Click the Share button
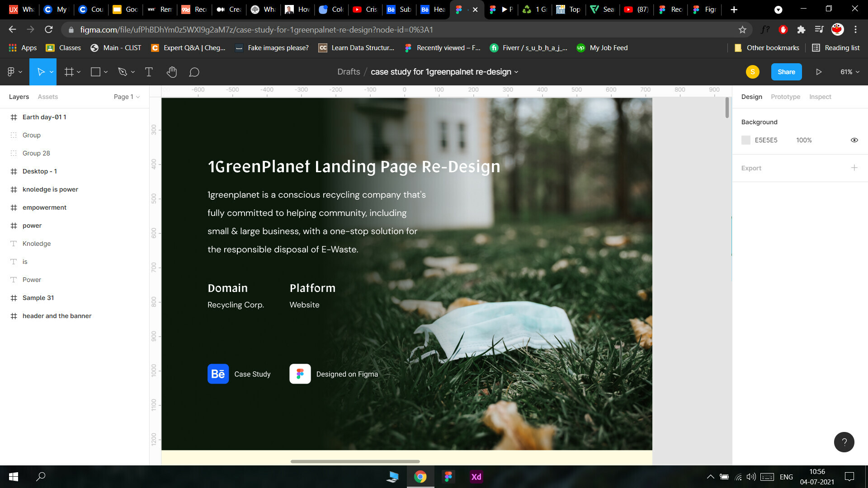This screenshot has height=488, width=868. pos(786,71)
